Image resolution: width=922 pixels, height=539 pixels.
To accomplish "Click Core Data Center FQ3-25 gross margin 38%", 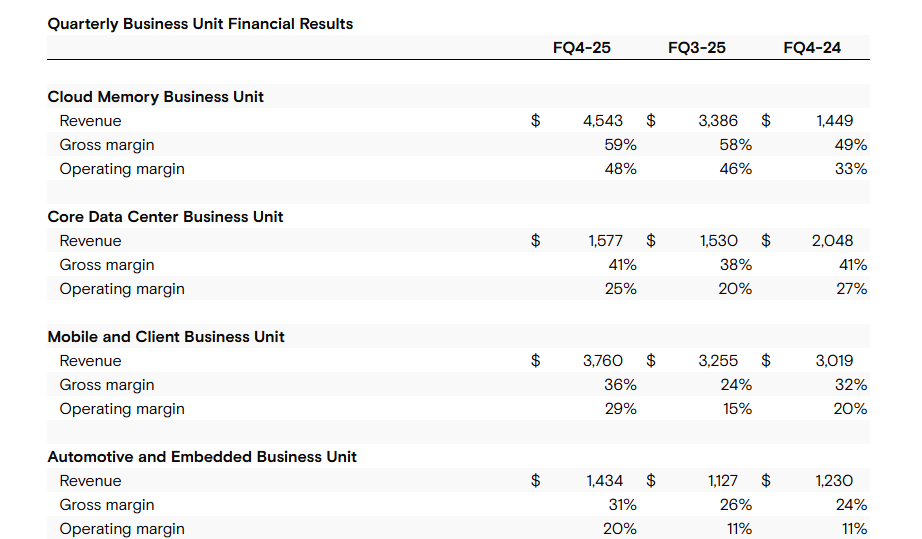I will [736, 265].
